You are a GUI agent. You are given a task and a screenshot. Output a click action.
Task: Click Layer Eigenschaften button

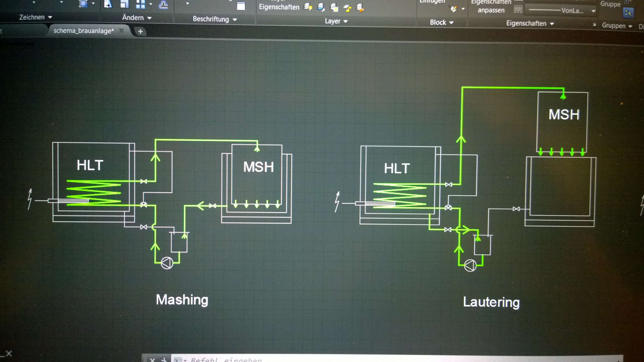point(279,7)
